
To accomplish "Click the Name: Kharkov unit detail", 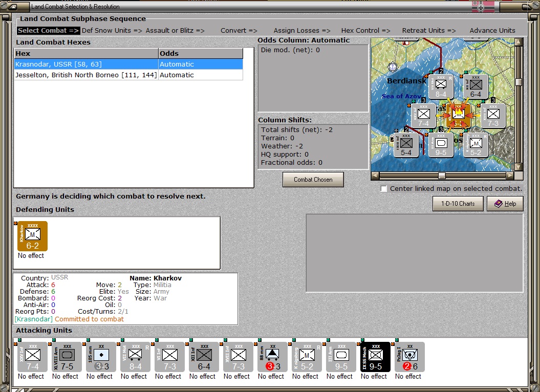I will click(155, 278).
